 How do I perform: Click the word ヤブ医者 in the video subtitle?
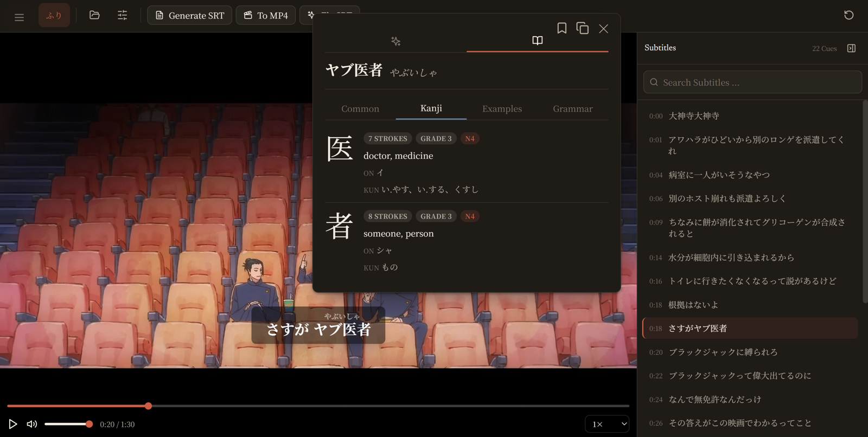[342, 329]
